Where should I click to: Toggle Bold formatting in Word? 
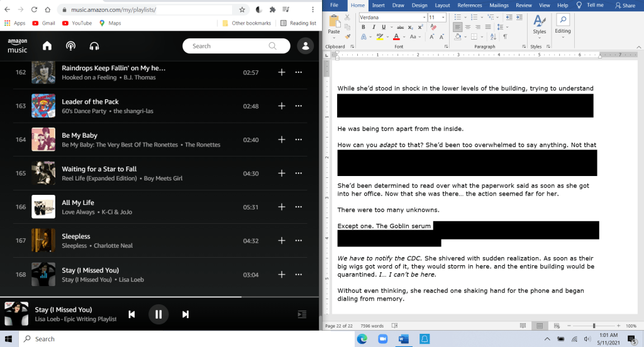click(x=364, y=28)
